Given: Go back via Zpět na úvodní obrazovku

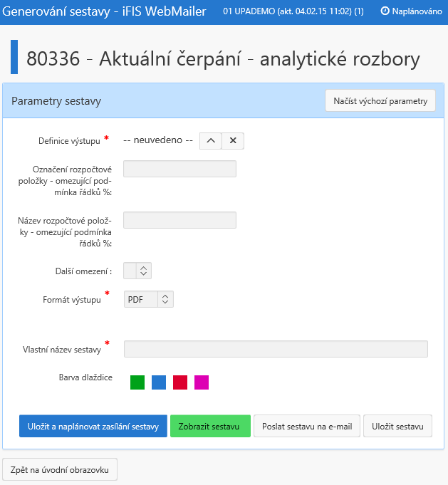Looking at the screenshot, I should (60, 469).
